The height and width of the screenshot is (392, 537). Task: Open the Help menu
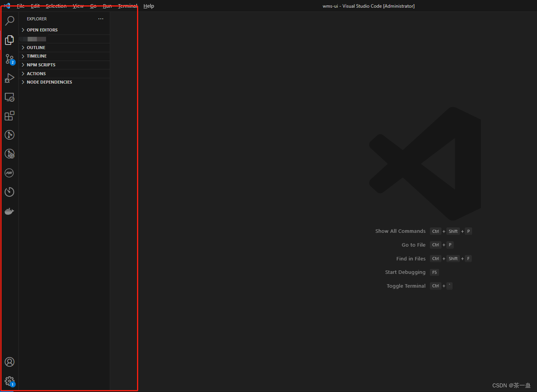[149, 6]
